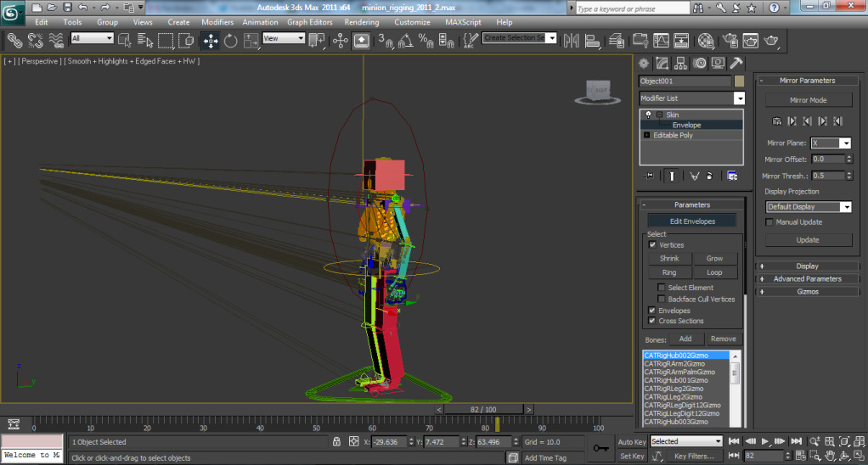
Task: Toggle the Envelopes checkbox
Action: 651,311
